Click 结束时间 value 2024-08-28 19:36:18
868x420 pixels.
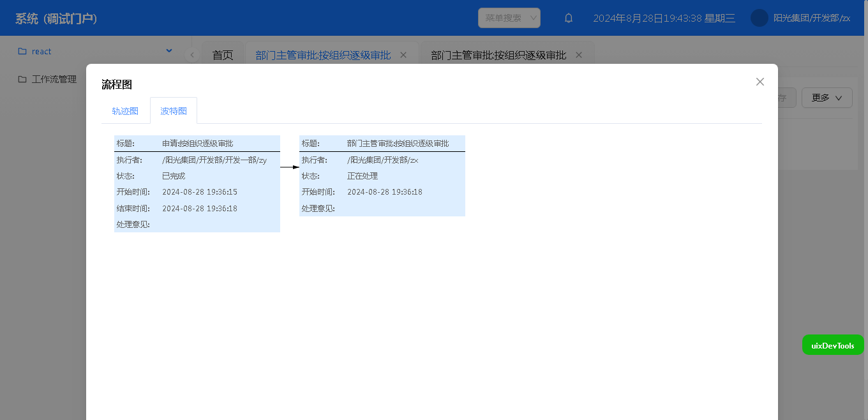[200, 209]
